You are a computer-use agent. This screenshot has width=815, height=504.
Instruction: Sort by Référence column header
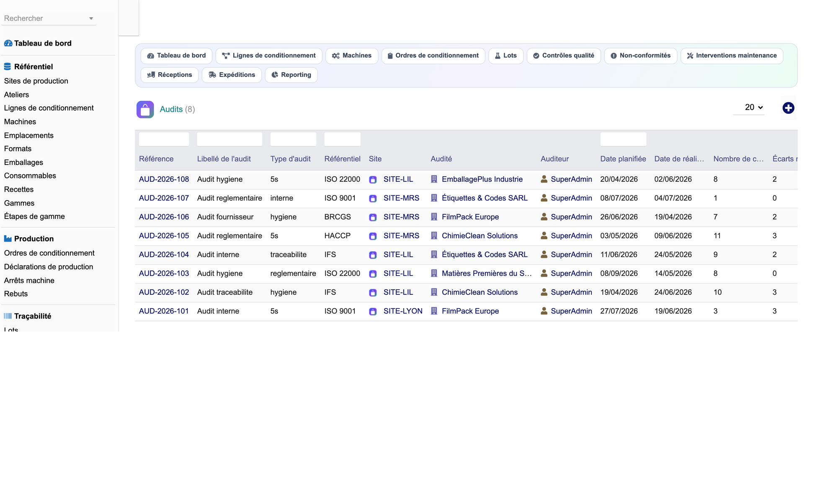156,159
